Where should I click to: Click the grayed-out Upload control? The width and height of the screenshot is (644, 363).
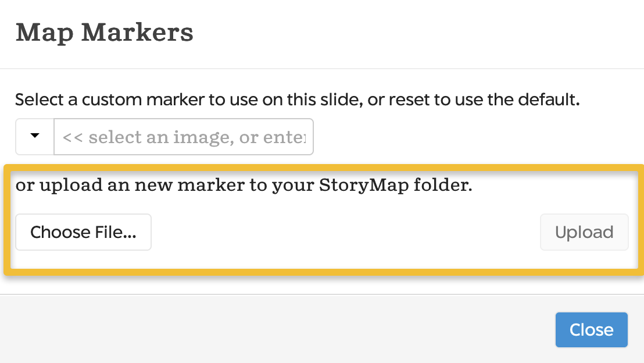pyautogui.click(x=584, y=232)
